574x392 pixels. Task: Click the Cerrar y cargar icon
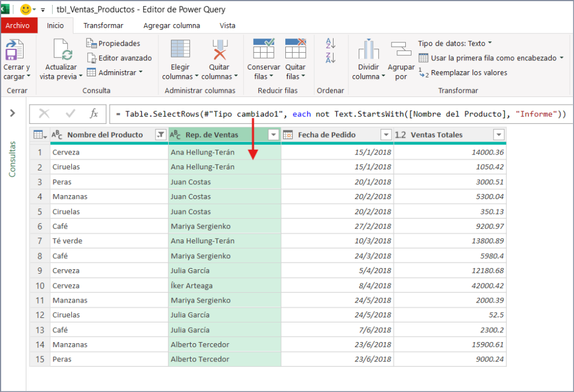14,50
